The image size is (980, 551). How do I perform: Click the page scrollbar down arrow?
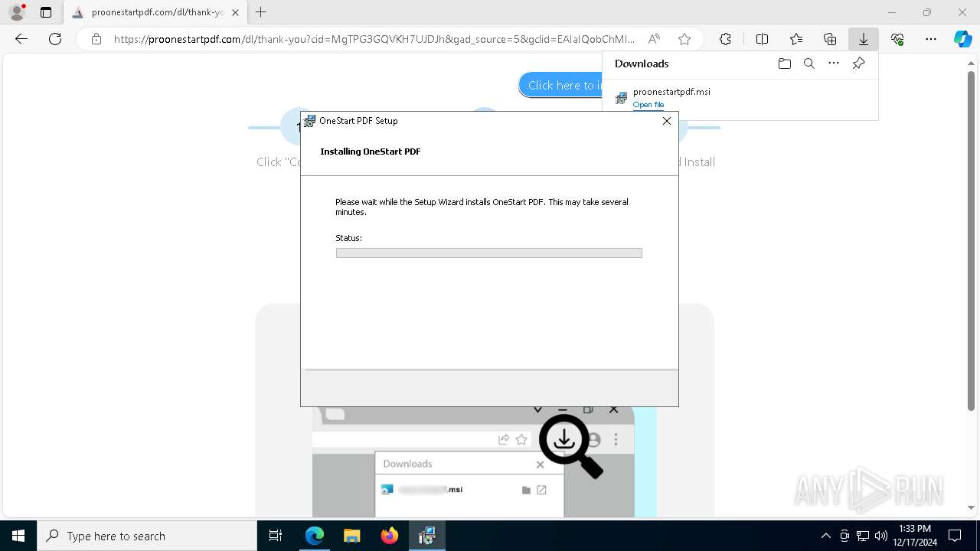click(x=972, y=507)
